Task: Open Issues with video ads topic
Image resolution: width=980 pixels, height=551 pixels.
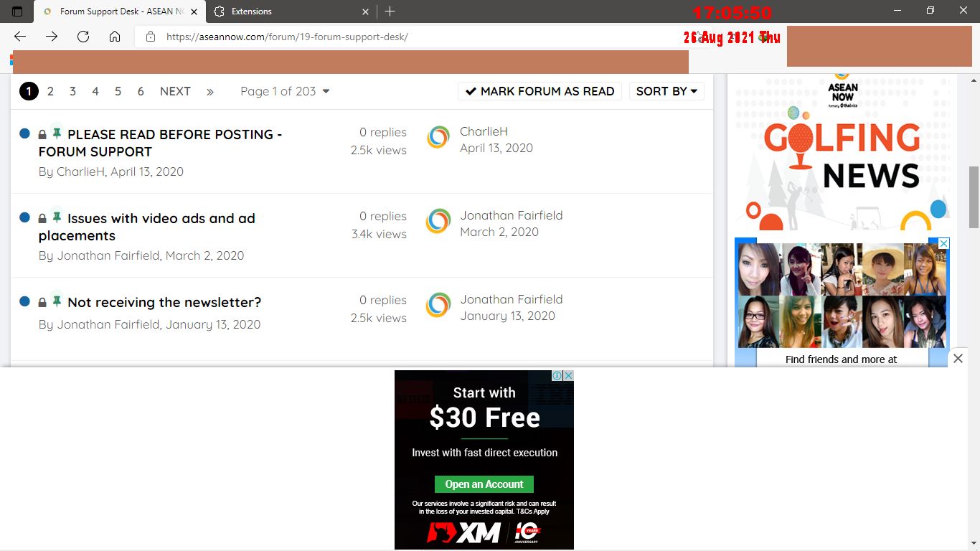Action: (147, 227)
